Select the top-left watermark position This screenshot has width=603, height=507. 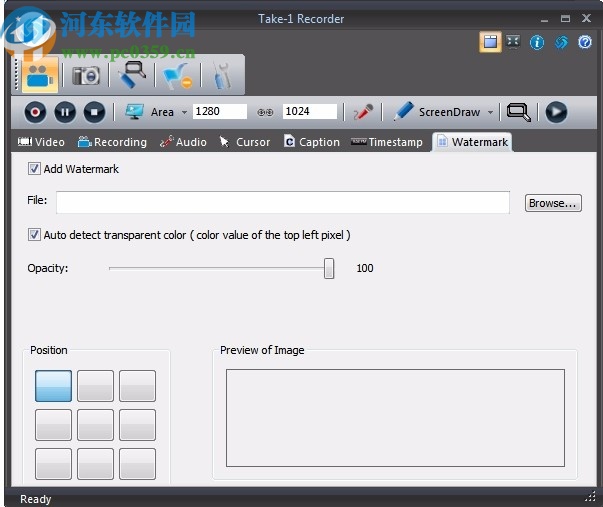point(53,386)
